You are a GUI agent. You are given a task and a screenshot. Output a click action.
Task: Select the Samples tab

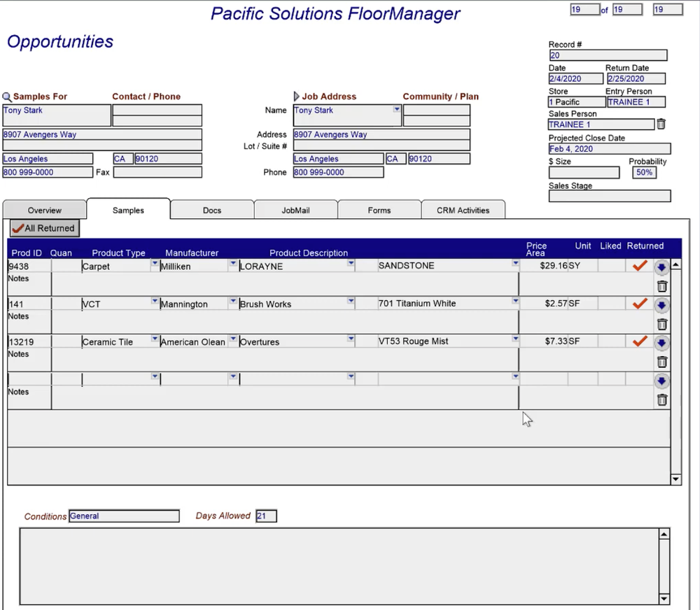pyautogui.click(x=128, y=210)
